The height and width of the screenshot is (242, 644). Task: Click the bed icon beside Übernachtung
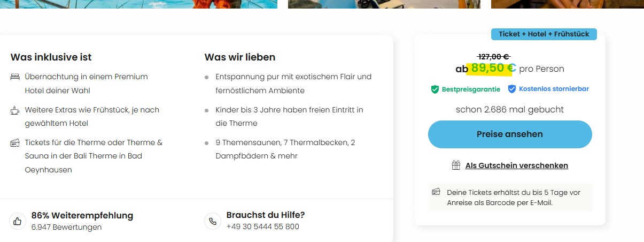point(15,77)
